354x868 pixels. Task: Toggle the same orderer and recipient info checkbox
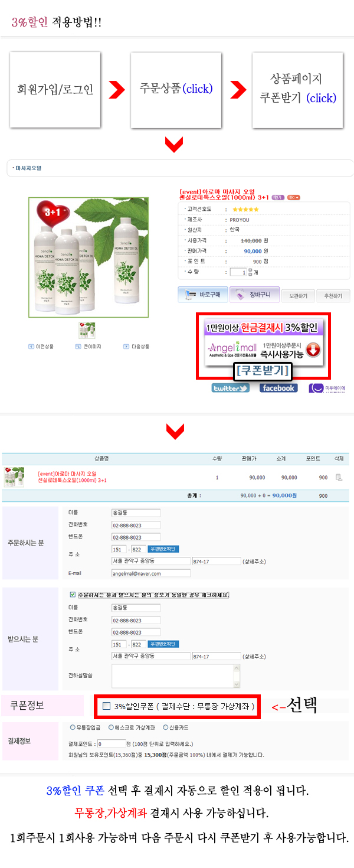point(73,595)
